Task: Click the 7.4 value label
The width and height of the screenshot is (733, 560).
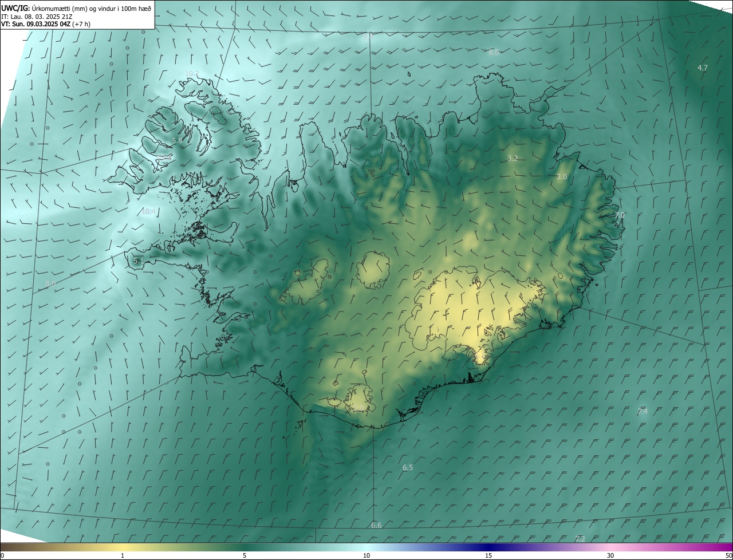Action: 643,411
